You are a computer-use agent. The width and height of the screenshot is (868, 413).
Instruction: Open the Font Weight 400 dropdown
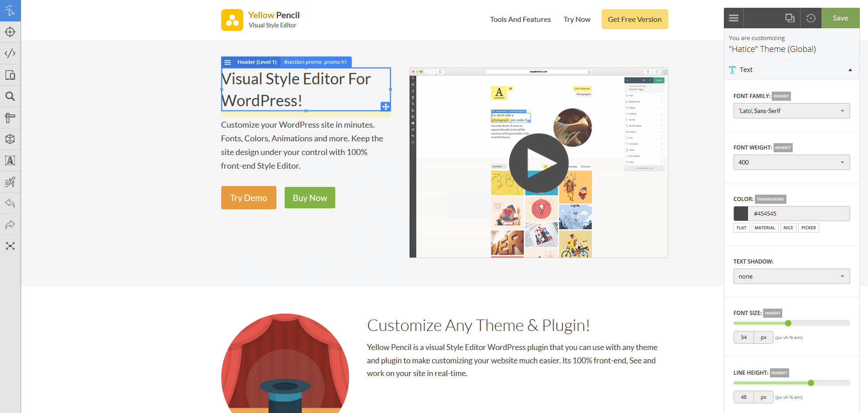(x=791, y=162)
